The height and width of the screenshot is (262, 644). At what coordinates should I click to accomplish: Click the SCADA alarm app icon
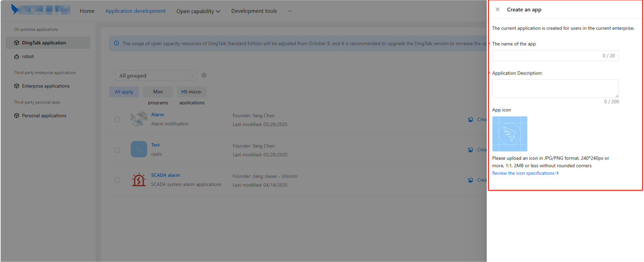[139, 180]
